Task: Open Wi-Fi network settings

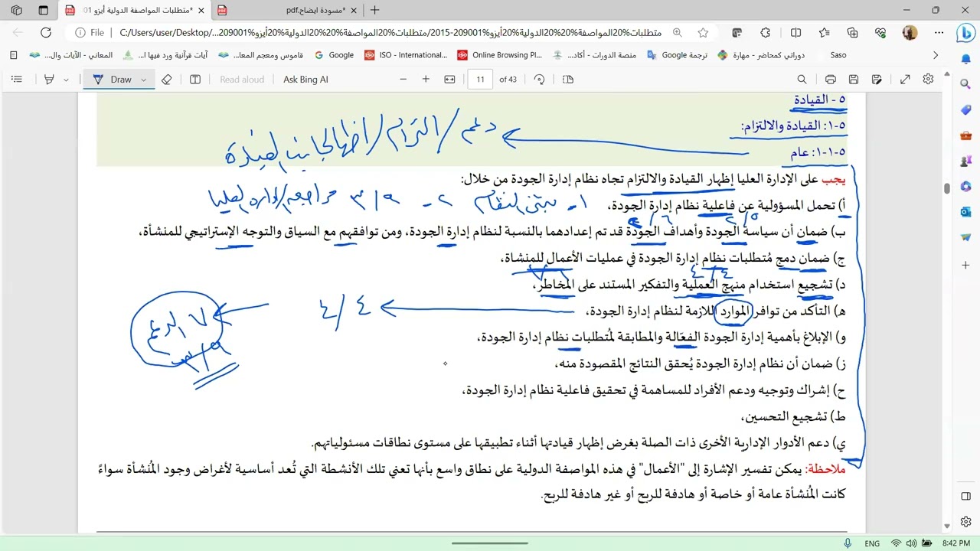Action: pos(897,543)
